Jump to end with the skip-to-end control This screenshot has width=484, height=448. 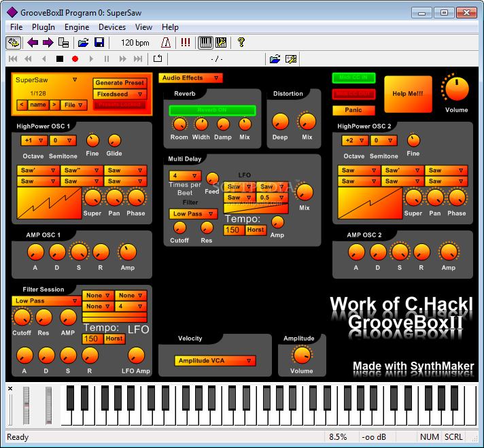click(138, 59)
